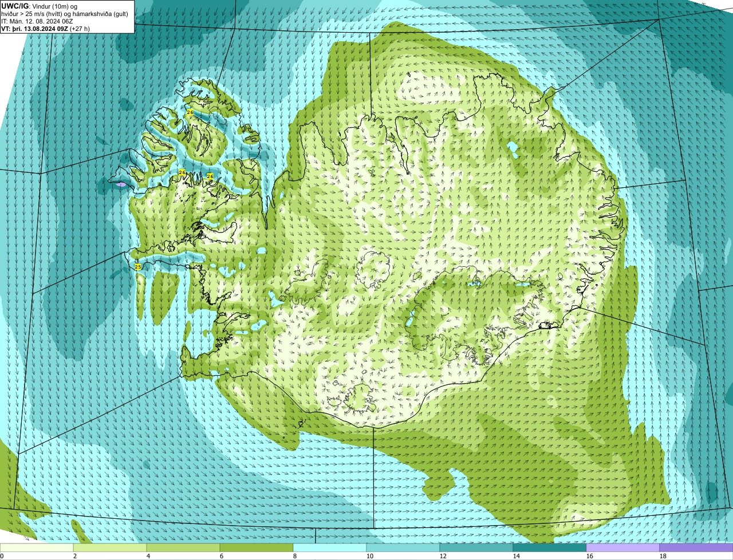733x560 pixels.
Task: Click the 'IT: Mán. 12. 08. 2024 06Z' line
Action: (37, 21)
